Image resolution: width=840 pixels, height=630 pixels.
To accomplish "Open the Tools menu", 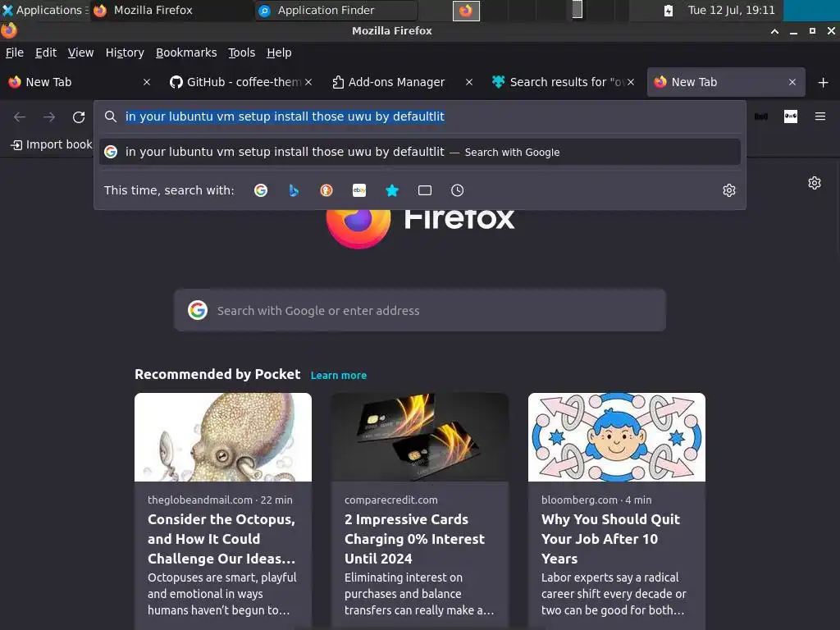I will (242, 52).
